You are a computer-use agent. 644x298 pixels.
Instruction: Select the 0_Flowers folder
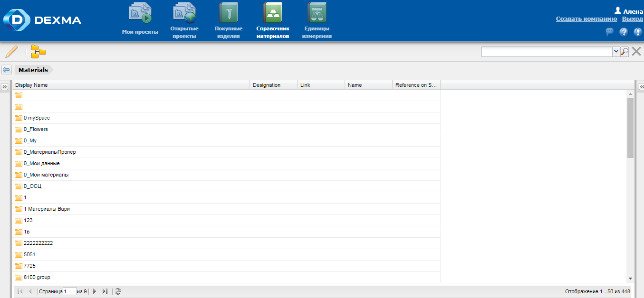[x=226, y=129]
